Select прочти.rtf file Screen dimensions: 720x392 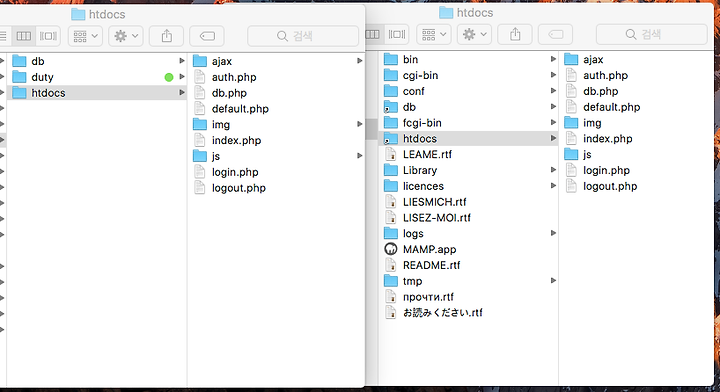tap(468, 297)
